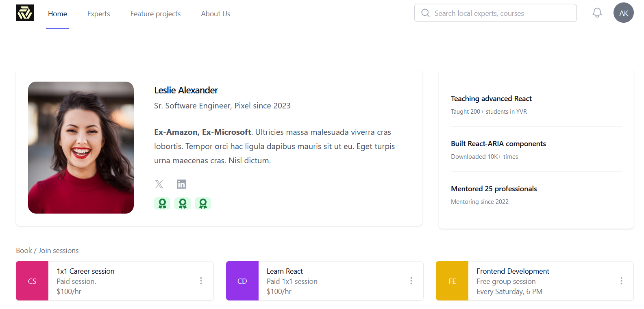Open the notifications bell
The height and width of the screenshot is (309, 644).
tap(597, 13)
